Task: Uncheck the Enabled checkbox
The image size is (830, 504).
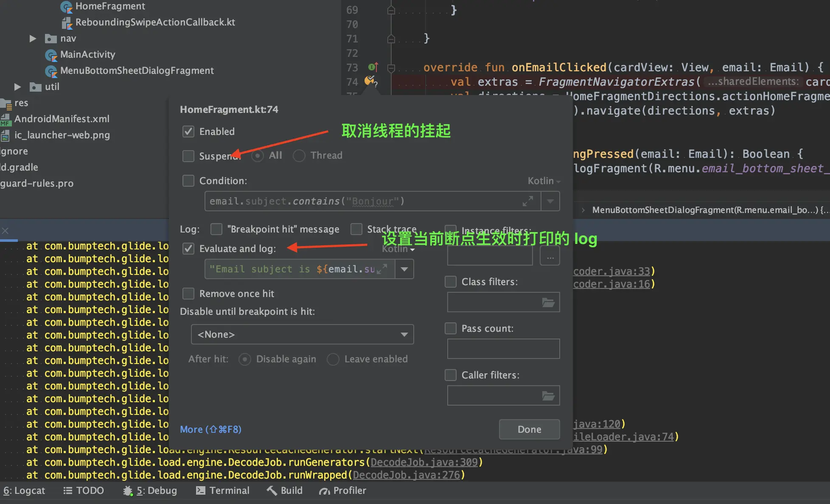Action: click(188, 132)
